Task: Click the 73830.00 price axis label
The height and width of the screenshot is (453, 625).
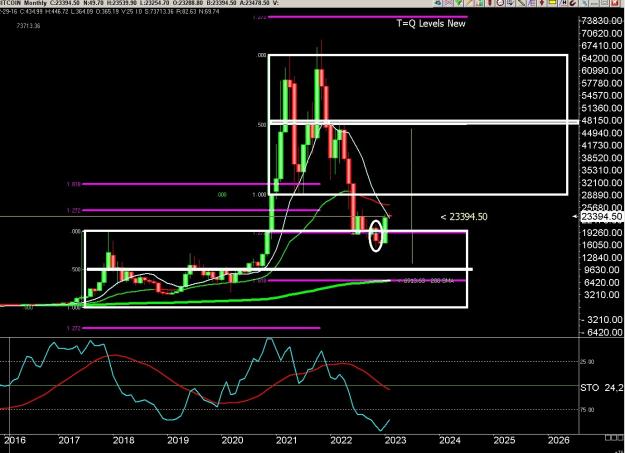Action: 602,21
